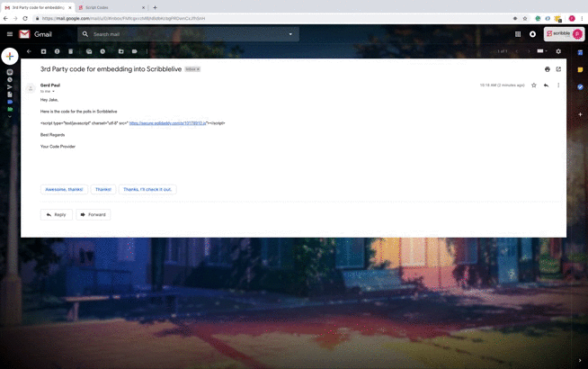The width and height of the screenshot is (588, 369).
Task: Open the Google apps grid
Action: point(518,34)
